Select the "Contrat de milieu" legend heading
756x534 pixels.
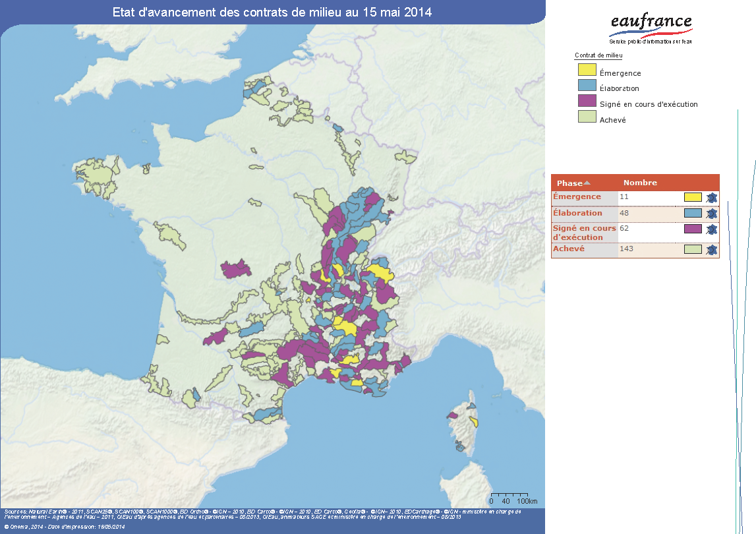[598, 55]
